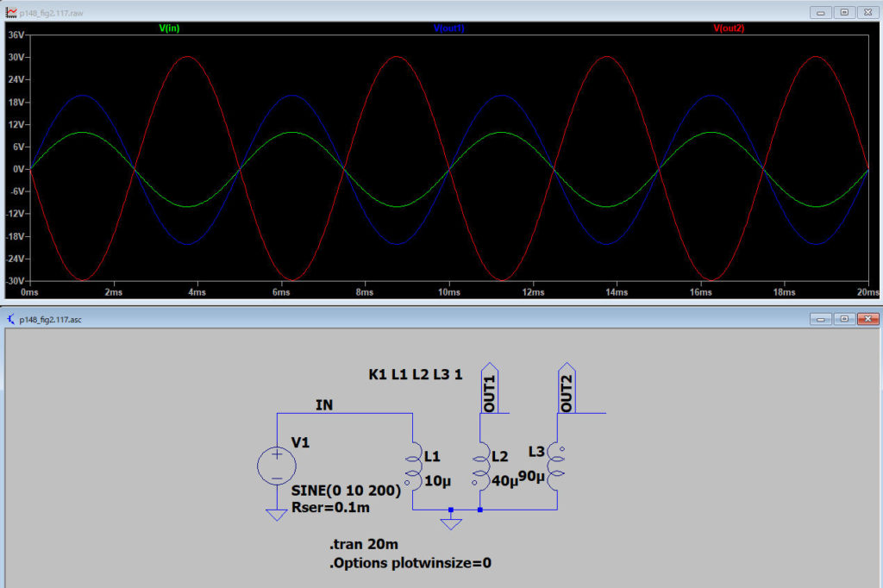
Task: Select the L3 inductor symbol
Action: (x=557, y=466)
